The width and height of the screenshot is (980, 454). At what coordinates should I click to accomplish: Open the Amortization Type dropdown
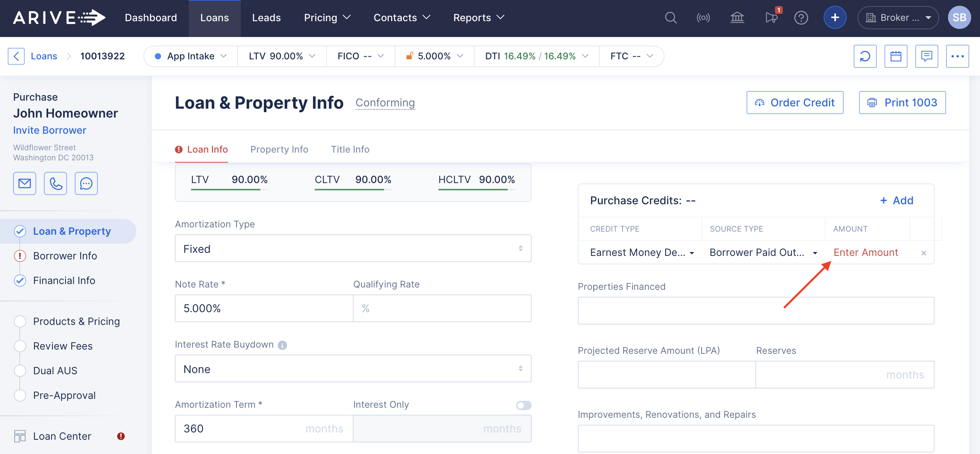click(x=353, y=249)
